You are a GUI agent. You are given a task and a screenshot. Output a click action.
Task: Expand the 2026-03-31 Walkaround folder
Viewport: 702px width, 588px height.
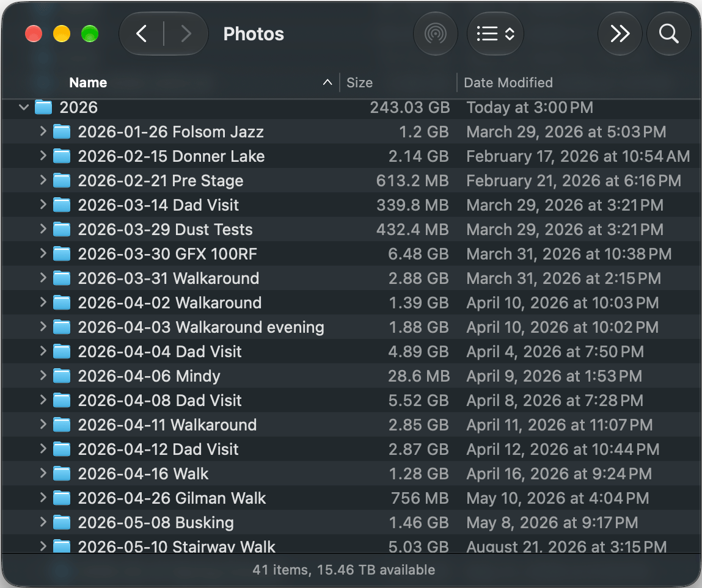[43, 278]
